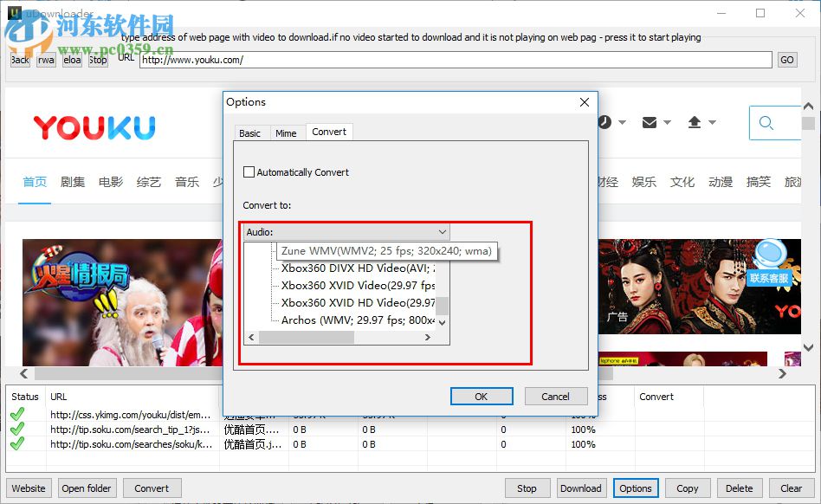Switch to the Mime tab in Options
Image resolution: width=821 pixels, height=504 pixels.
[x=287, y=132]
